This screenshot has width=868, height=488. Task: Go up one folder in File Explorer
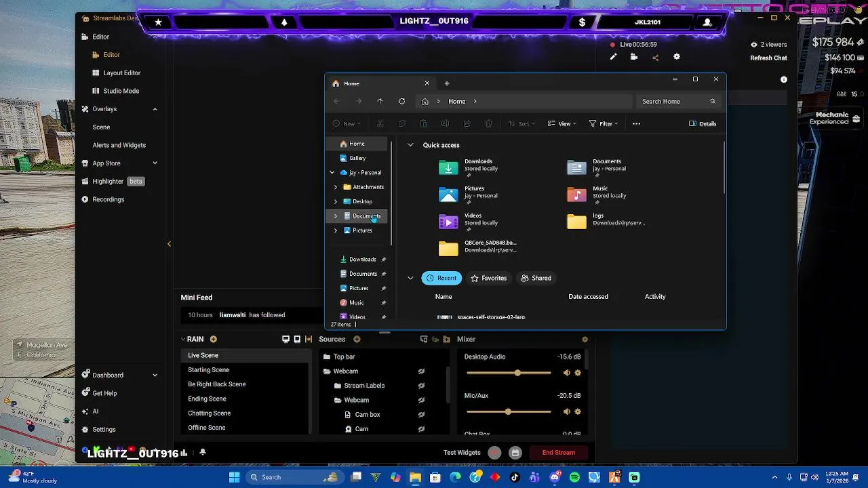pos(380,102)
